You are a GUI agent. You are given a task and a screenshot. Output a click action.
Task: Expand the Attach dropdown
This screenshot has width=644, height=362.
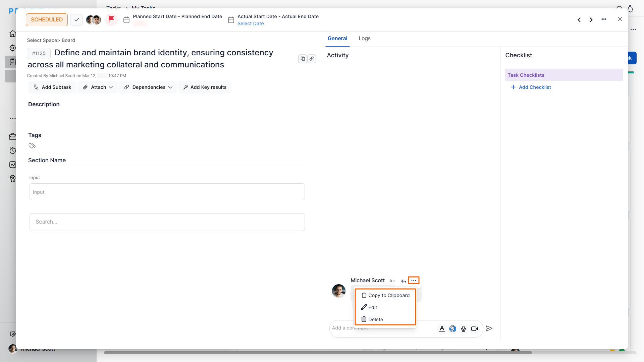click(98, 87)
